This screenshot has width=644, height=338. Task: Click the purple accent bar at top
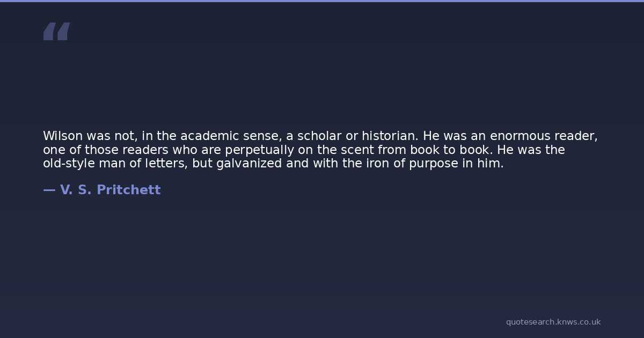coord(322,1)
